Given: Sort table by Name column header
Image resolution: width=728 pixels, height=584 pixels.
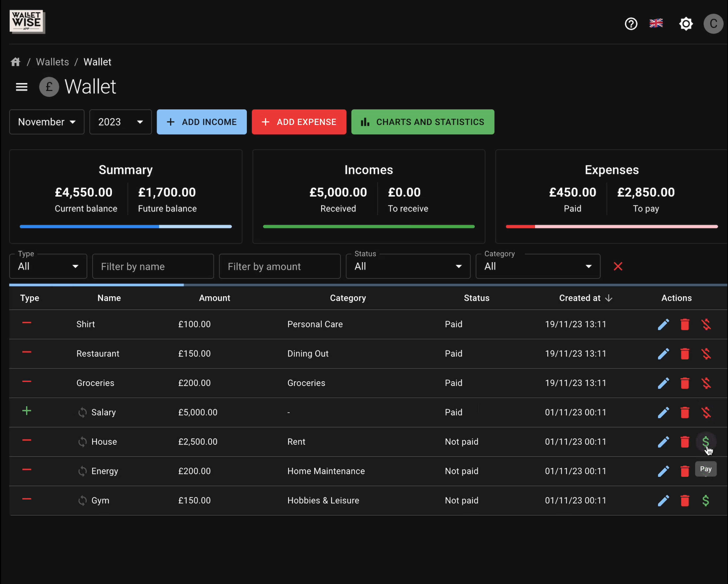Looking at the screenshot, I should coord(109,298).
